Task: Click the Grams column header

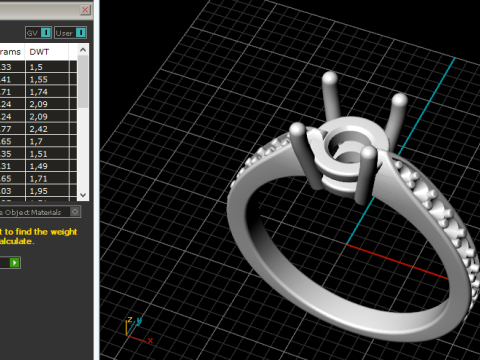Action: pos(12,52)
